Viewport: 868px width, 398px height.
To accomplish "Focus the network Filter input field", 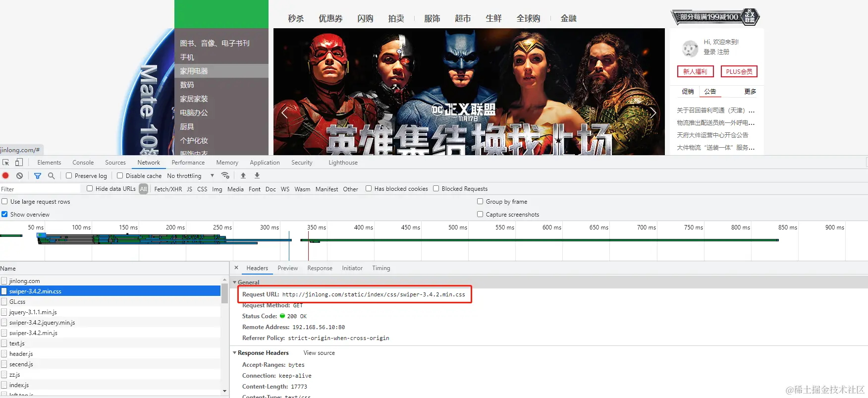I will coord(40,189).
